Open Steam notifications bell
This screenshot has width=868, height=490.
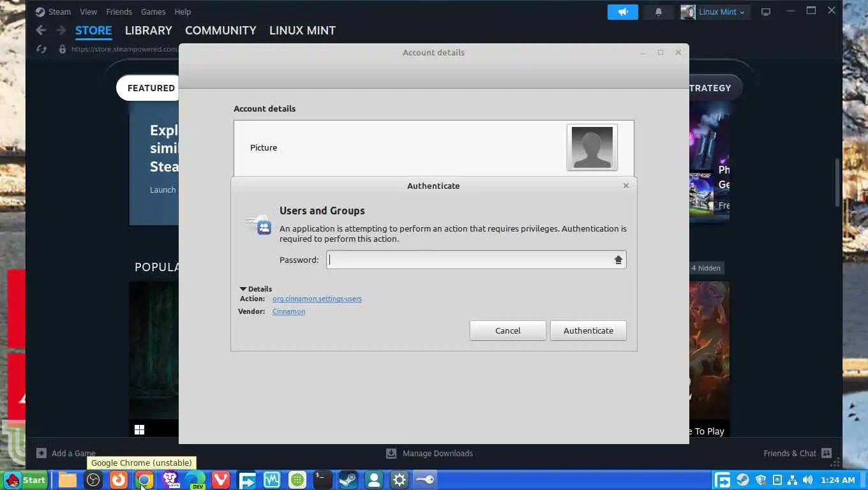pos(659,11)
